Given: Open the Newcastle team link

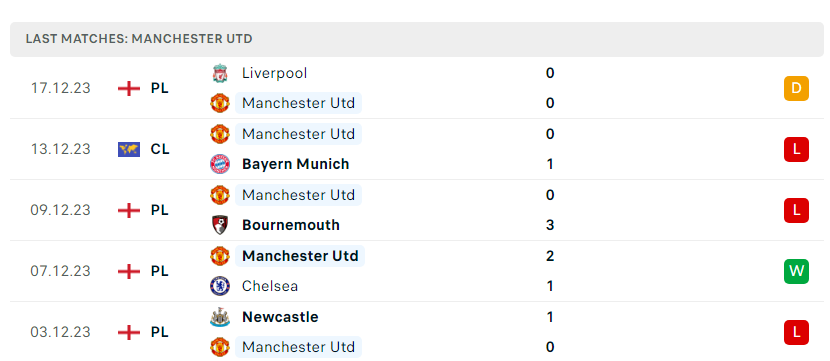Looking at the screenshot, I should click(280, 317).
